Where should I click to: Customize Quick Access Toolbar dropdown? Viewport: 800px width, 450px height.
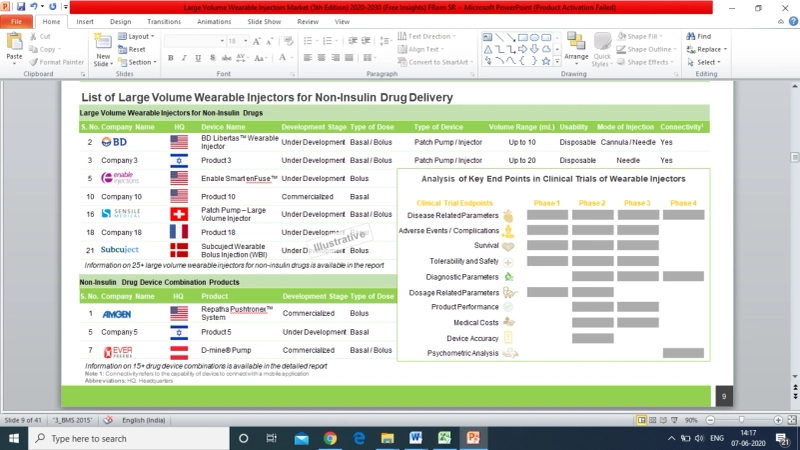(65, 7)
